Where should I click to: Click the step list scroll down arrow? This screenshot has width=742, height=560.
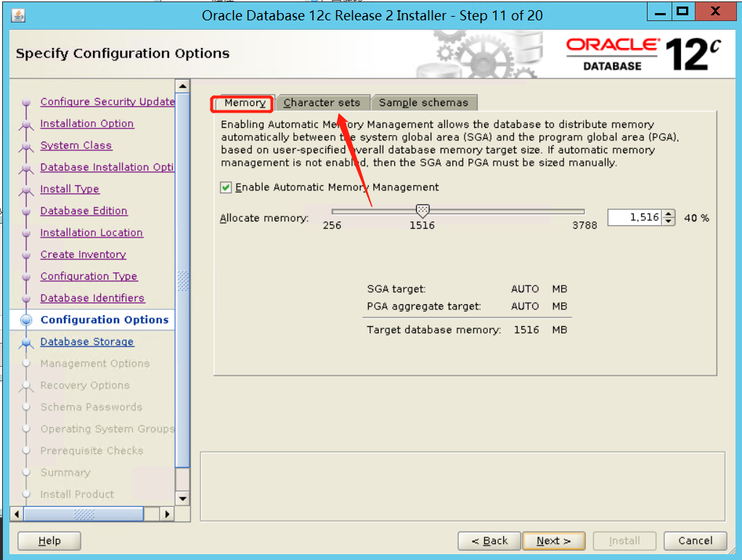click(x=183, y=498)
